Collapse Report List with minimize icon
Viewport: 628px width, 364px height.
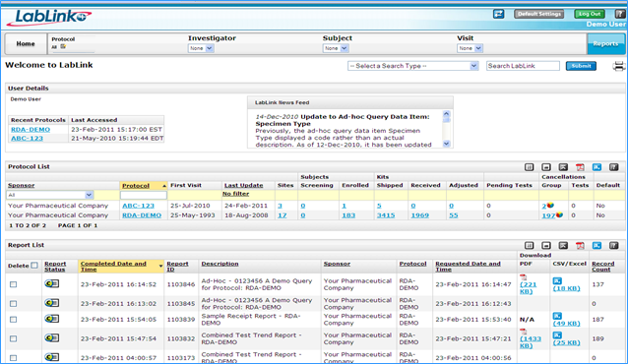point(546,245)
